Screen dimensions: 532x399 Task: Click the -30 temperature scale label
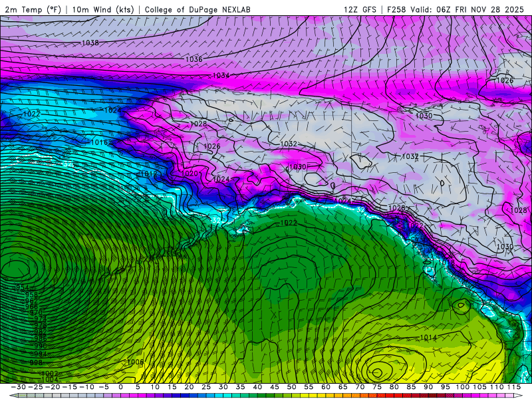coord(18,387)
